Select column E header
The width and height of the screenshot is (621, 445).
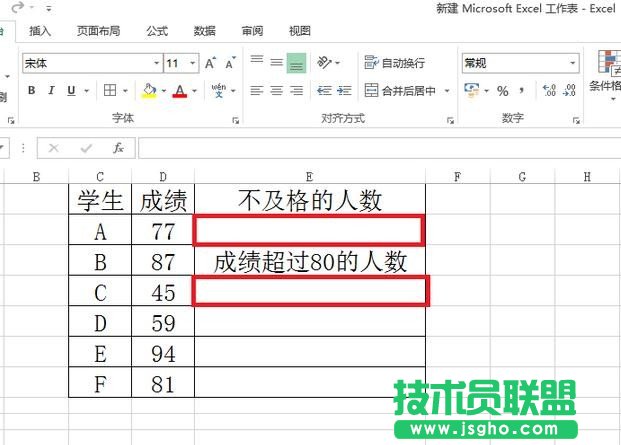(x=310, y=177)
